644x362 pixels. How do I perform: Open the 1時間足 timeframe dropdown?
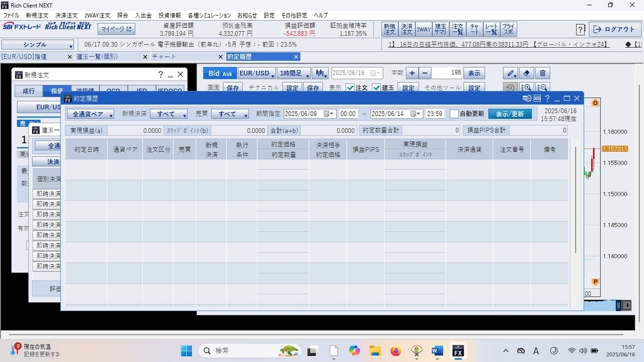(x=294, y=73)
